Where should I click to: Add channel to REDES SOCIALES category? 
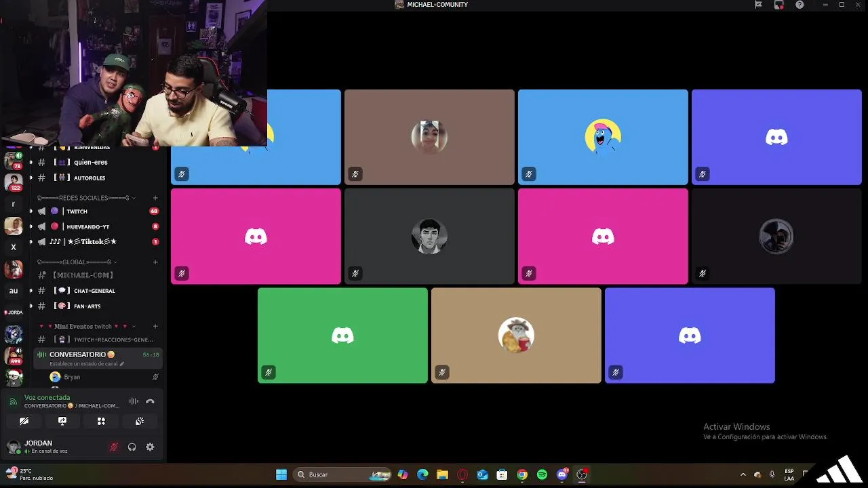click(155, 198)
